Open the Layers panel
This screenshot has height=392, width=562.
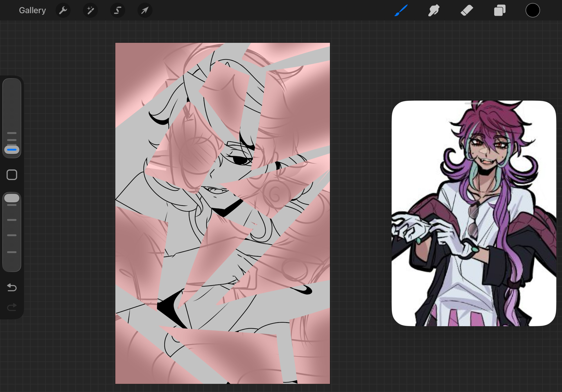[x=500, y=11]
